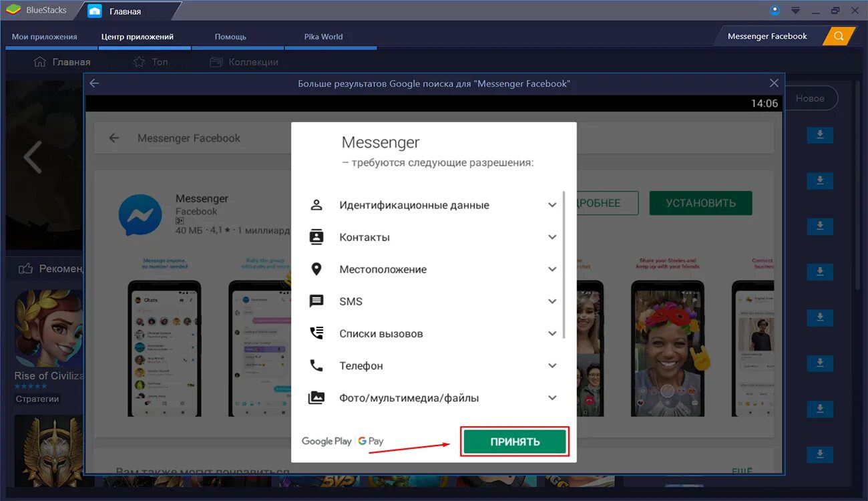Expand Контакты permission chevron

(x=552, y=237)
